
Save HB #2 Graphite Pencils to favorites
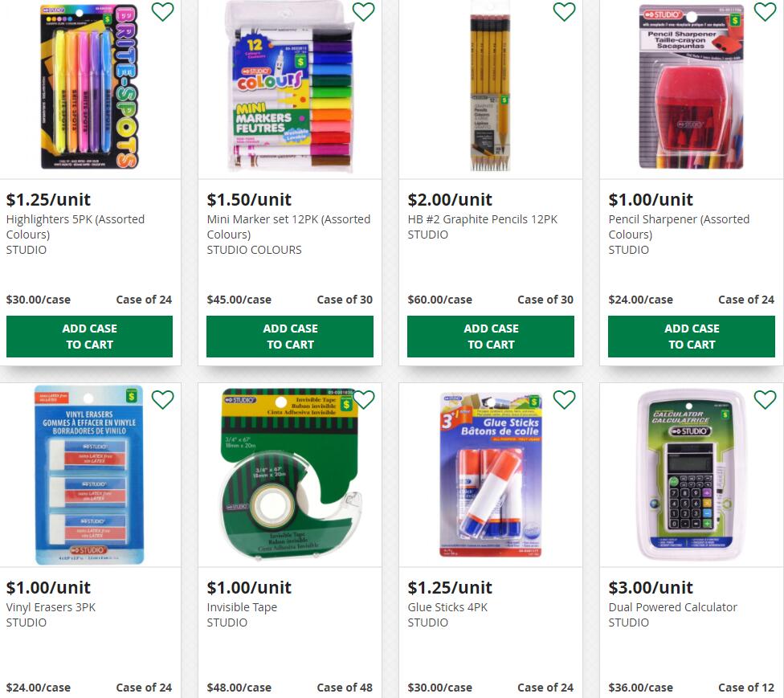coord(564,11)
